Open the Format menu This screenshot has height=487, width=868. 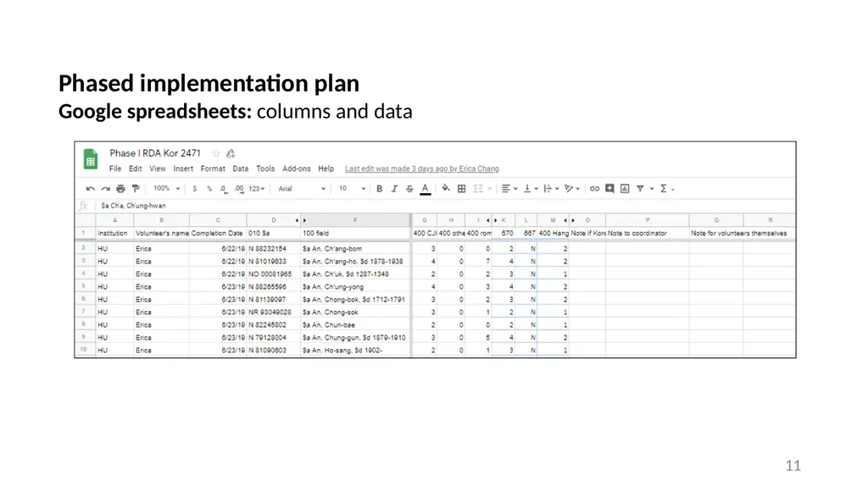pos(213,169)
